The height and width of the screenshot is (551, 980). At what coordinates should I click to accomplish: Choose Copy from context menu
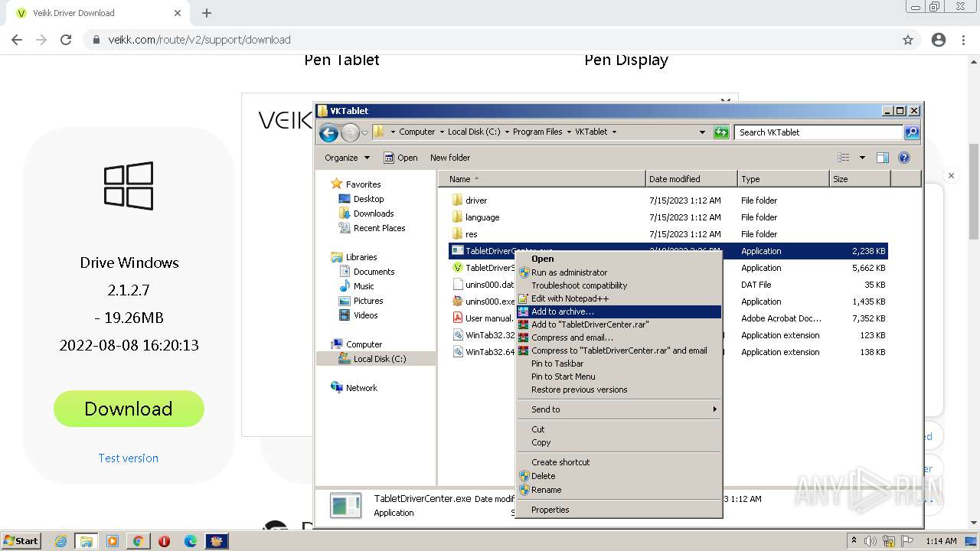point(619,442)
